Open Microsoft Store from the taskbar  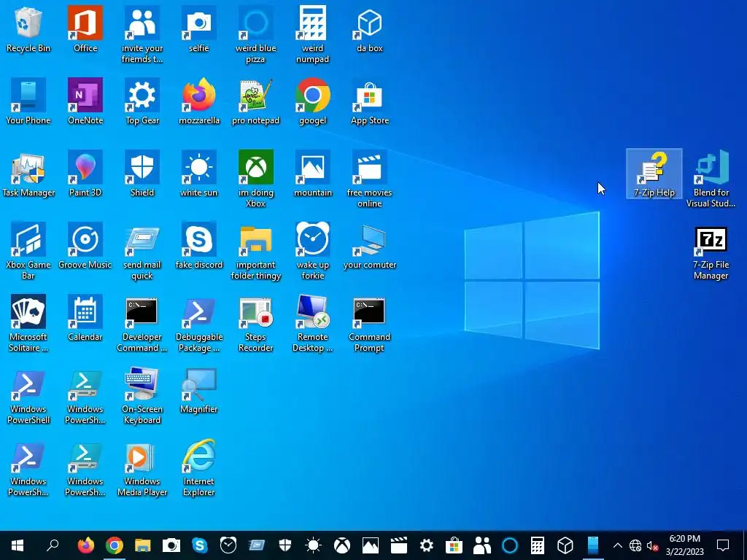454,545
